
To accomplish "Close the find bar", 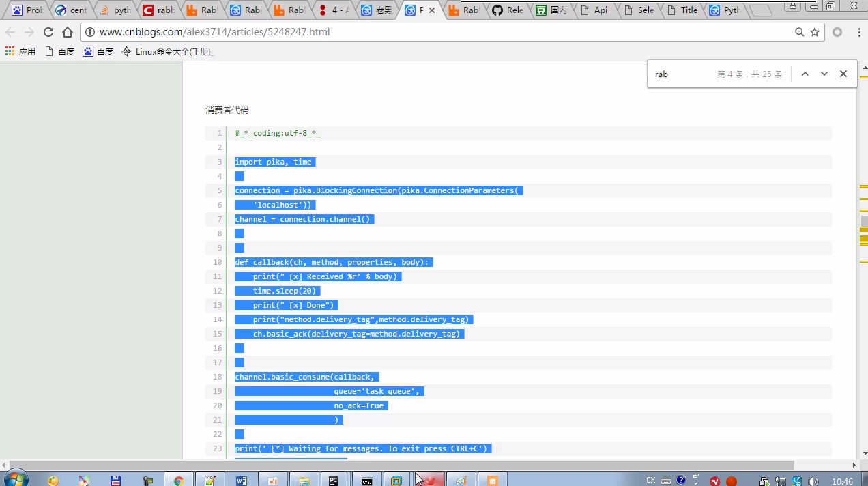I will coord(843,74).
